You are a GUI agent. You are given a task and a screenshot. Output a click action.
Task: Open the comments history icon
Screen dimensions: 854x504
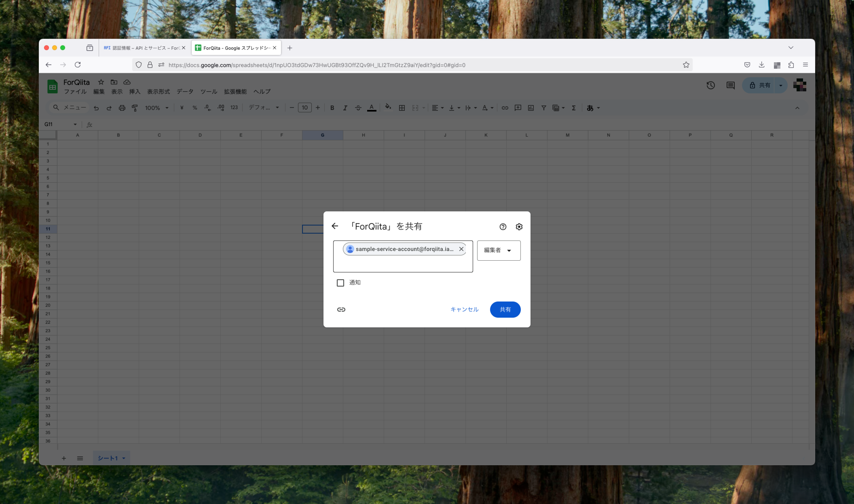[730, 85]
